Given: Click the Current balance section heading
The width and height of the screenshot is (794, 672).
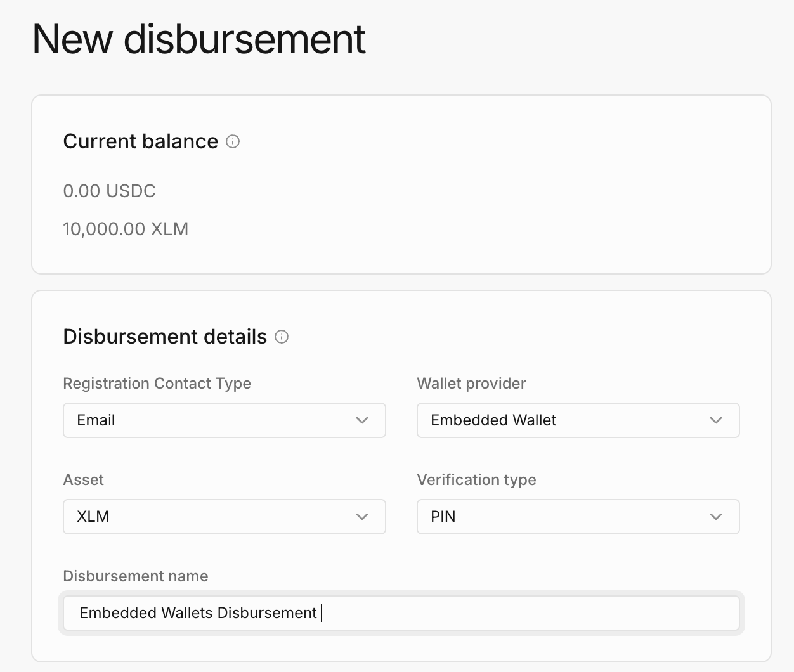Looking at the screenshot, I should [141, 141].
